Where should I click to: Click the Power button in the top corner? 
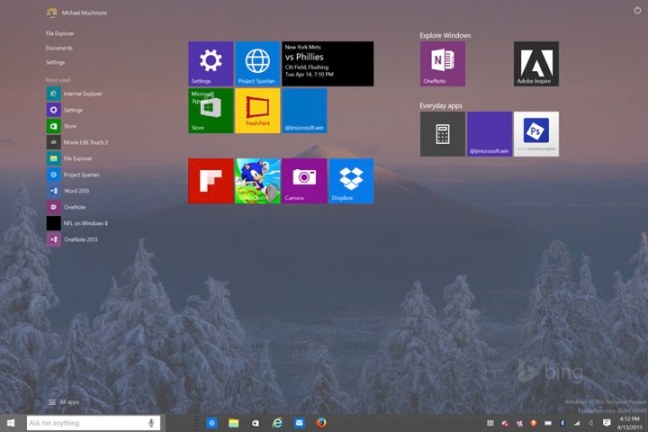[637, 10]
